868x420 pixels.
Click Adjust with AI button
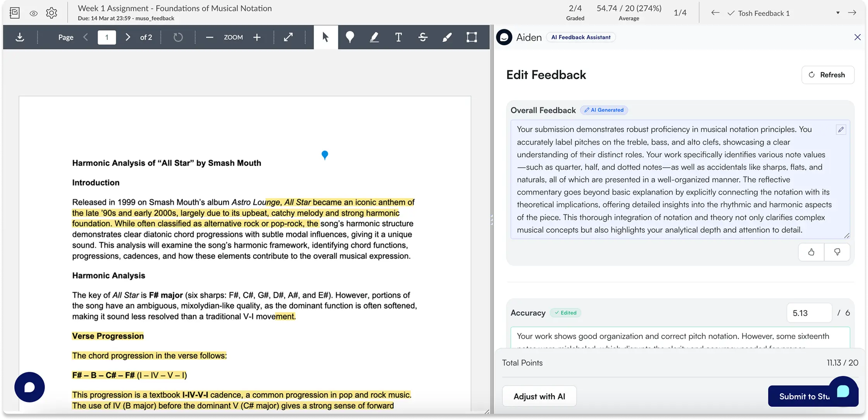tap(539, 396)
